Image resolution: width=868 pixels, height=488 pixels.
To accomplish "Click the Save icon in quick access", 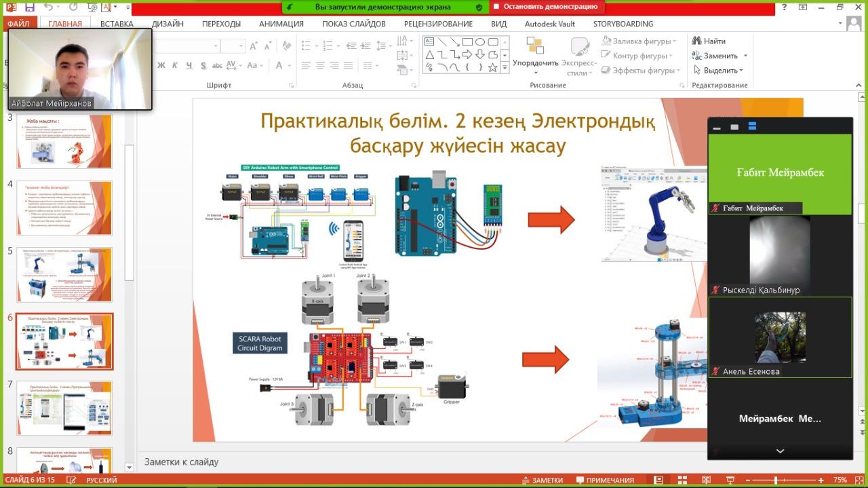I will click(29, 7).
